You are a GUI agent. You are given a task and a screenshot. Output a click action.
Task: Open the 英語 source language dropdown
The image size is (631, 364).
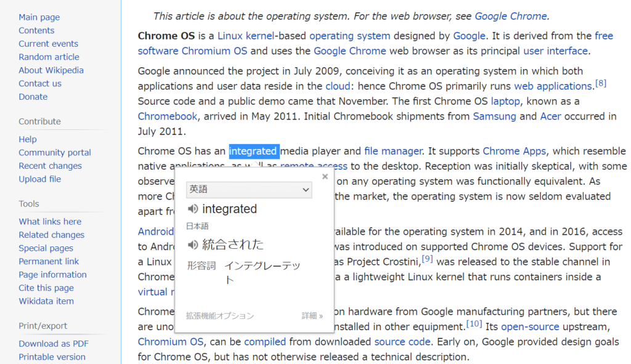click(249, 190)
